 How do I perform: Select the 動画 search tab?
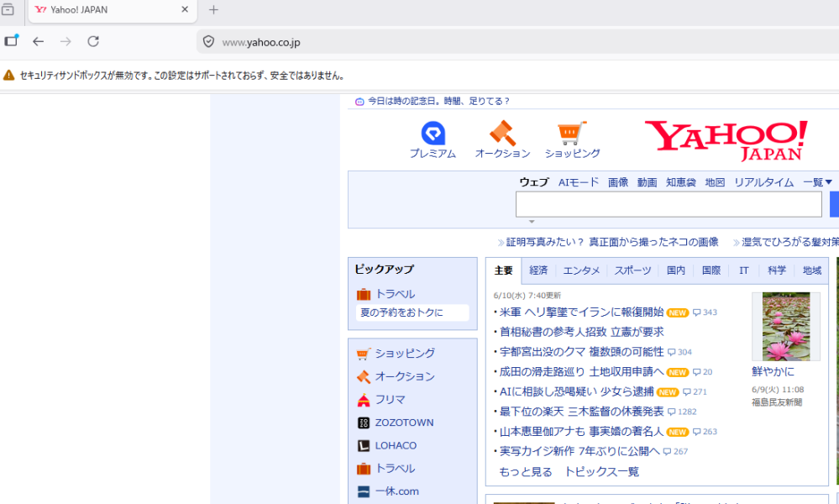pos(647,182)
